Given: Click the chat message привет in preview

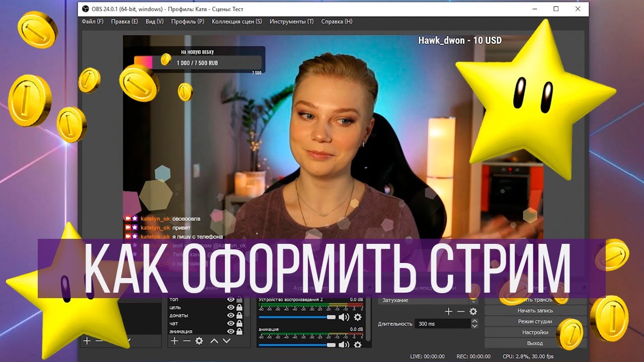Looking at the screenshot, I should coord(181,228).
